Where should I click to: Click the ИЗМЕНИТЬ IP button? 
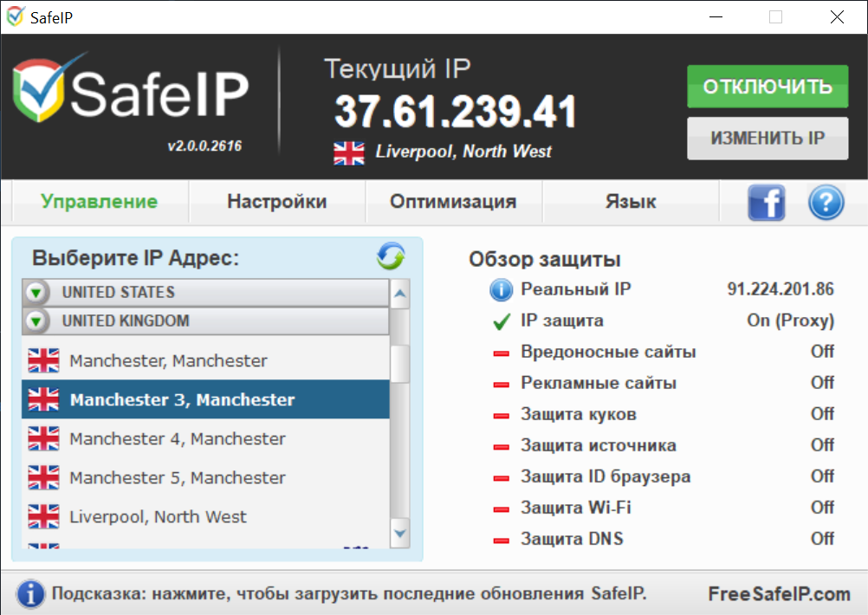click(x=768, y=138)
